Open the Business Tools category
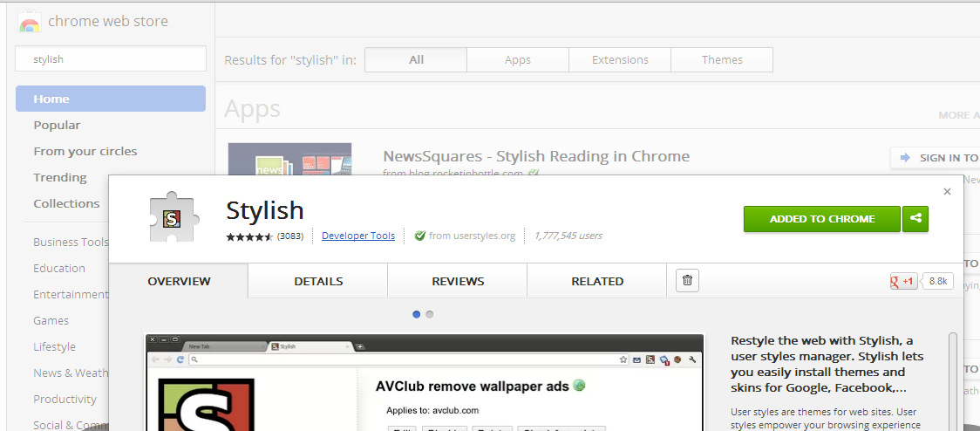 coord(71,242)
